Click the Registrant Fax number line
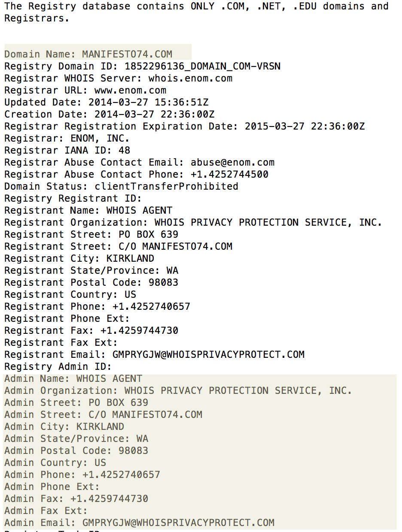402x532 pixels. coord(91,331)
